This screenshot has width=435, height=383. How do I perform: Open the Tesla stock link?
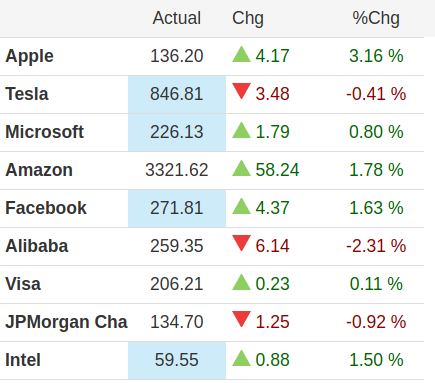pyautogui.click(x=27, y=94)
